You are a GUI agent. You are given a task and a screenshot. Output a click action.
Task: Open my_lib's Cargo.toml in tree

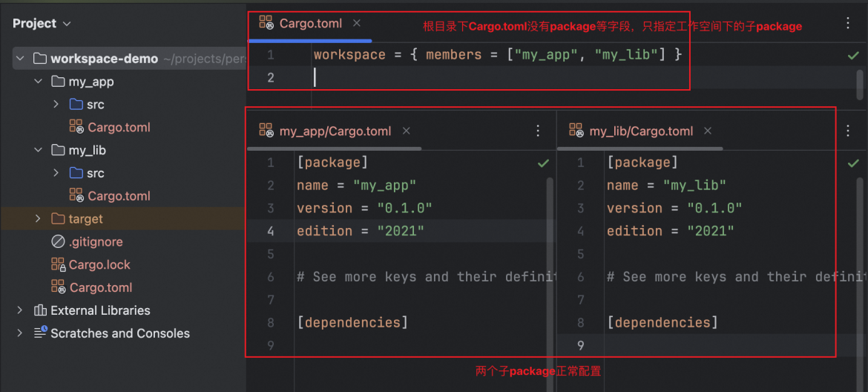click(119, 195)
